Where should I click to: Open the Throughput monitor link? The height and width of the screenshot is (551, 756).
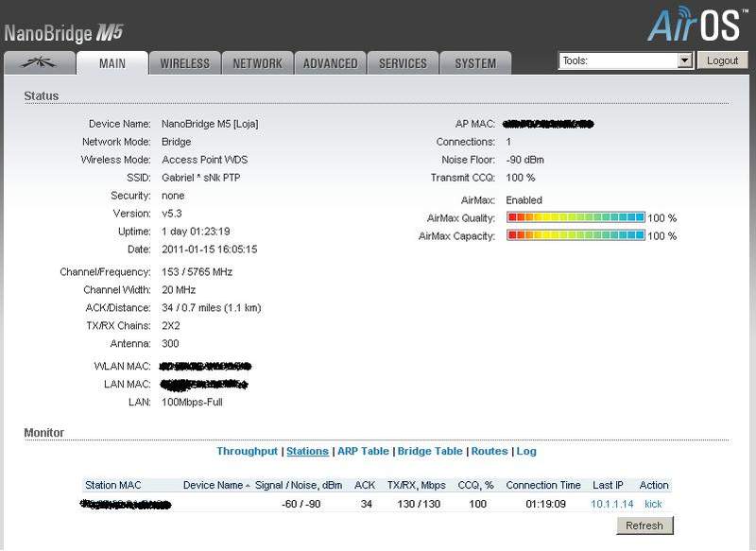pos(247,451)
